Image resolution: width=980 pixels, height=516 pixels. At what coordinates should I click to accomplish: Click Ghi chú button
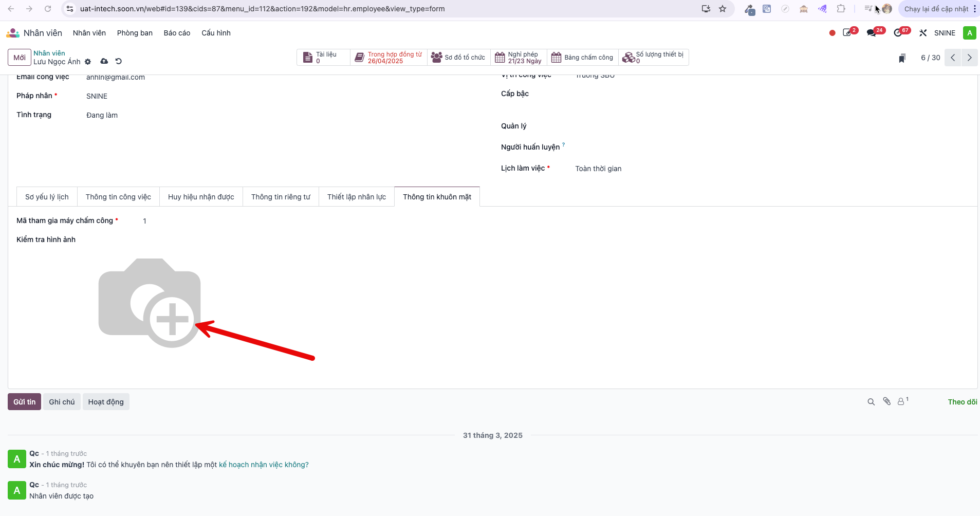(x=62, y=402)
